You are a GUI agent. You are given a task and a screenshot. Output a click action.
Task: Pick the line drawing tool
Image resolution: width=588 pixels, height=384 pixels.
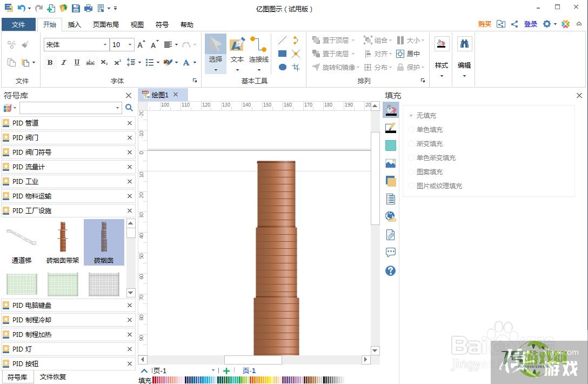coord(282,40)
